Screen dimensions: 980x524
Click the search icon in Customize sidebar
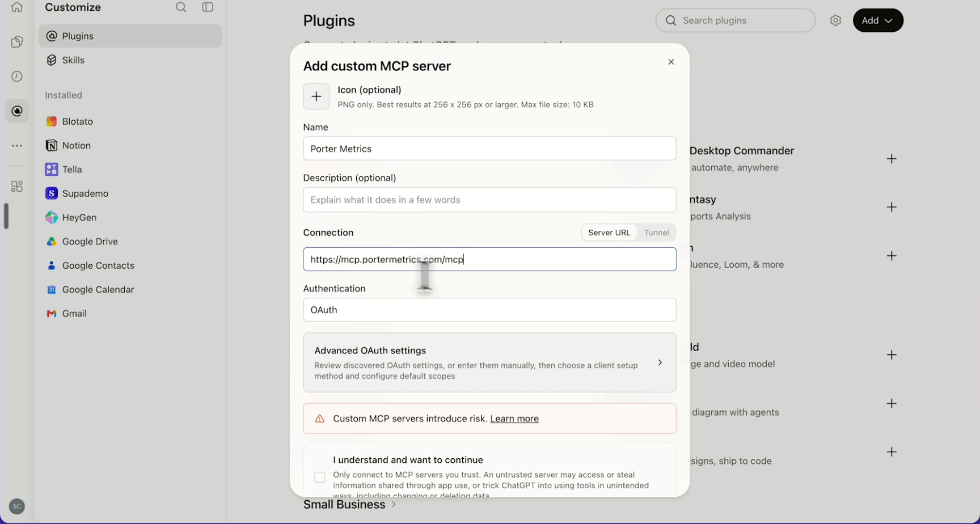click(181, 7)
